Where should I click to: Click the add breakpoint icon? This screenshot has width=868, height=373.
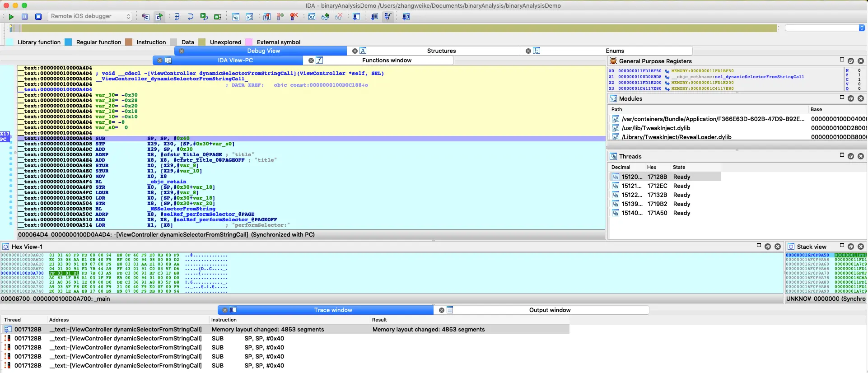[x=280, y=17]
